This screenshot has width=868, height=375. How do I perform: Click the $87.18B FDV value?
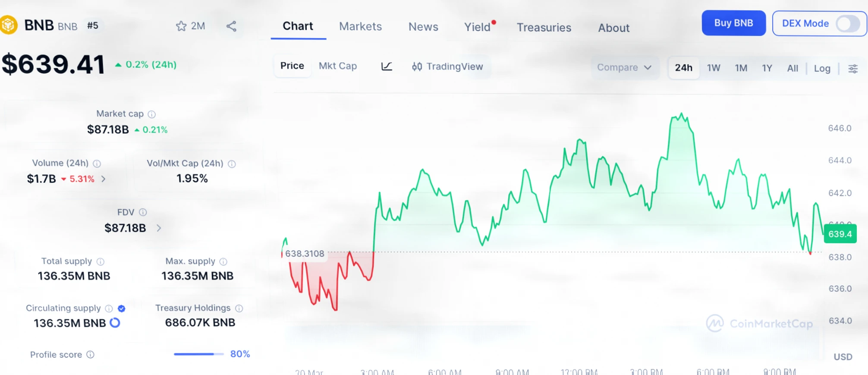coord(125,228)
